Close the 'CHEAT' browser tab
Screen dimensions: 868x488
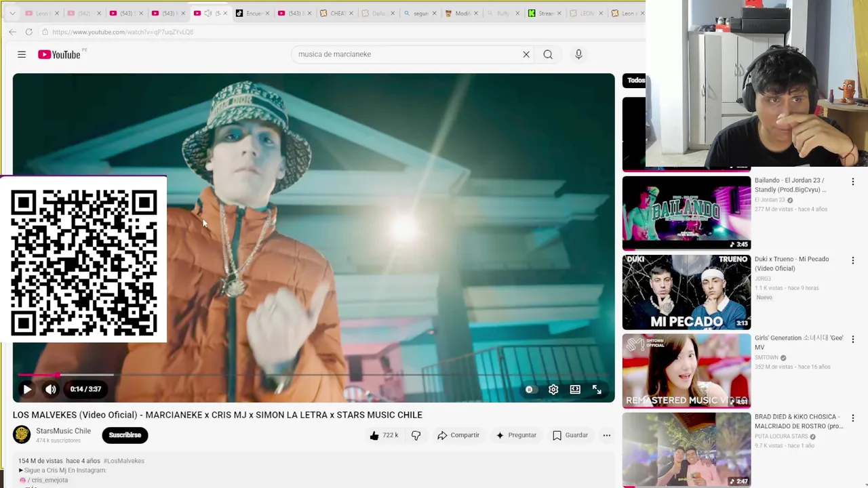pos(351,14)
